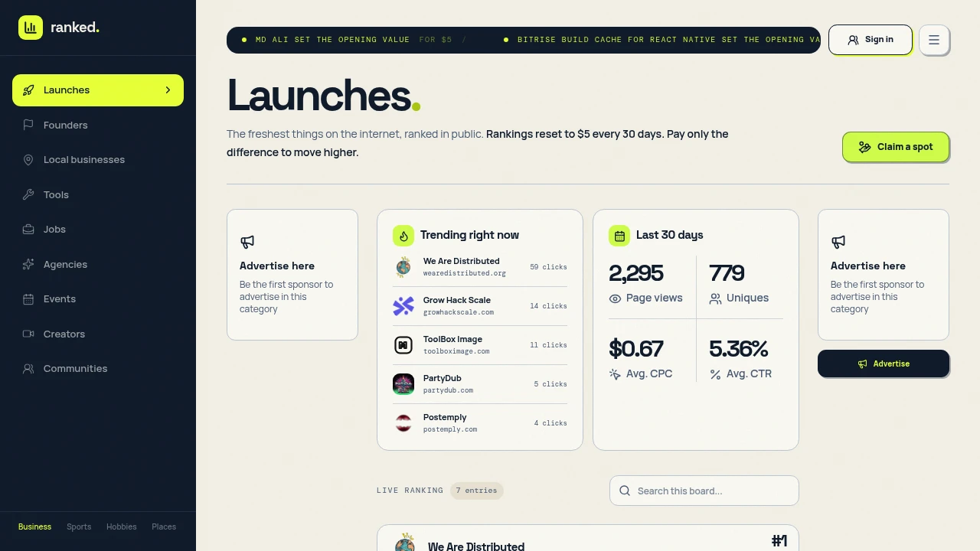This screenshot has width=980, height=551.
Task: Click the Grow Hack Scale logo
Action: tap(403, 306)
